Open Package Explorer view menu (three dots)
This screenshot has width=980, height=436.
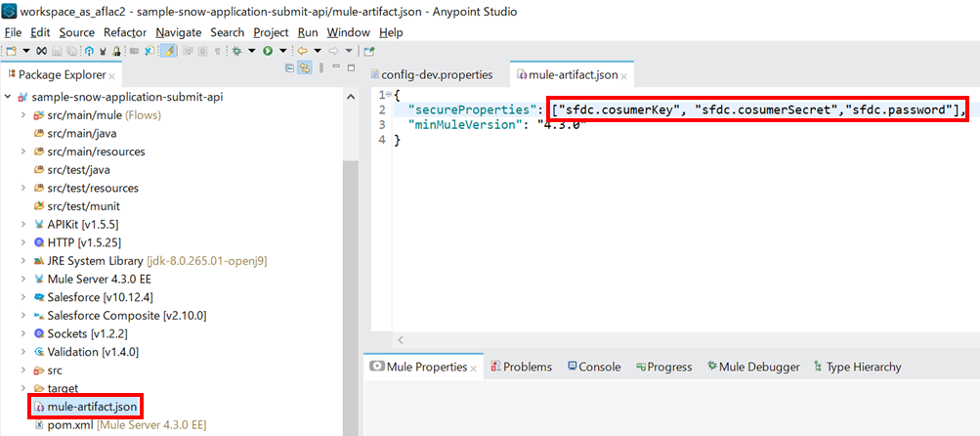click(x=320, y=67)
